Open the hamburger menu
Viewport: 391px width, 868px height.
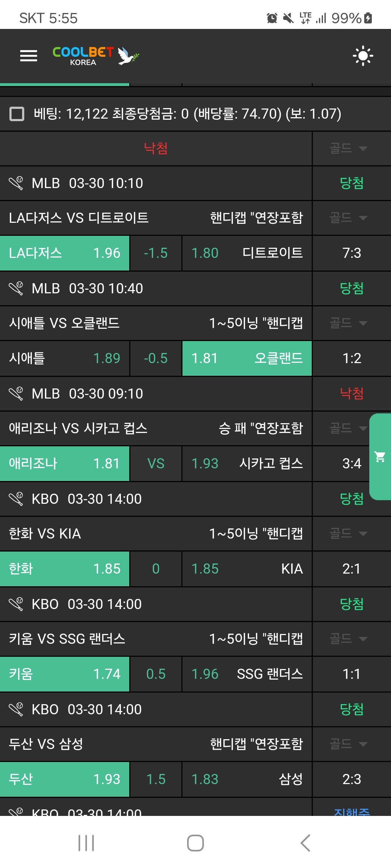(29, 56)
